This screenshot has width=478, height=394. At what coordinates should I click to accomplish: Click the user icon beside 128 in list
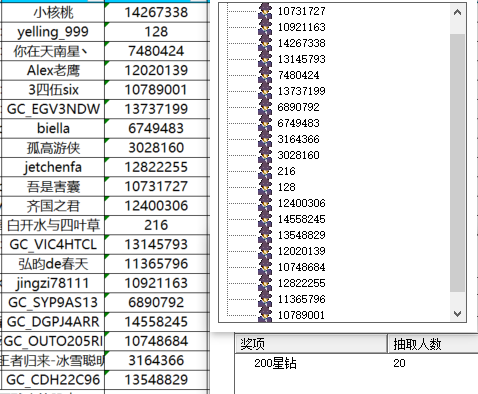[x=265, y=187]
